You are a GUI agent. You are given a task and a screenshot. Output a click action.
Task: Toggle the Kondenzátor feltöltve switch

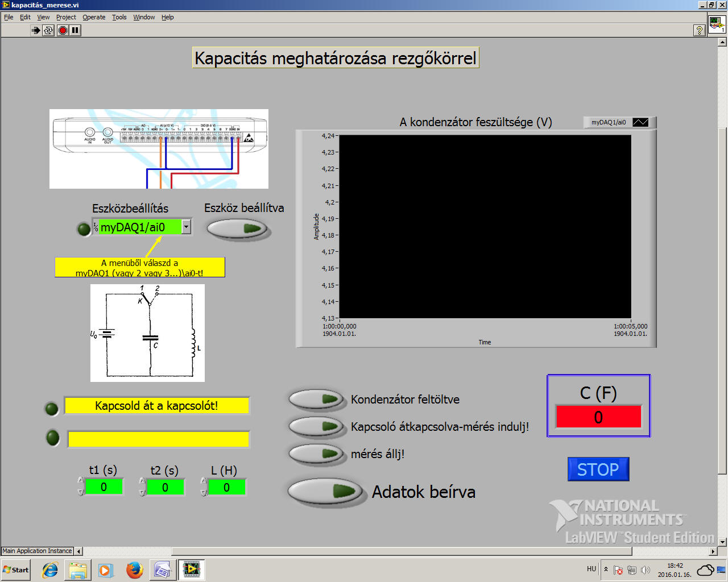[x=316, y=399]
